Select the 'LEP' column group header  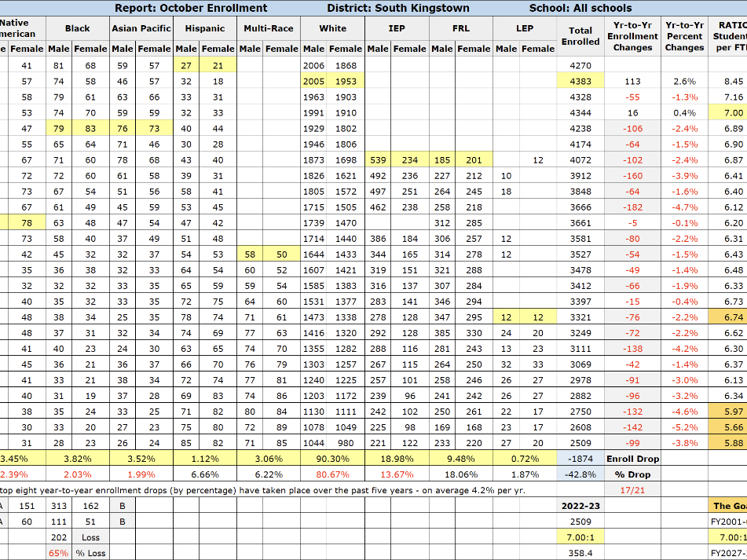tap(525, 28)
